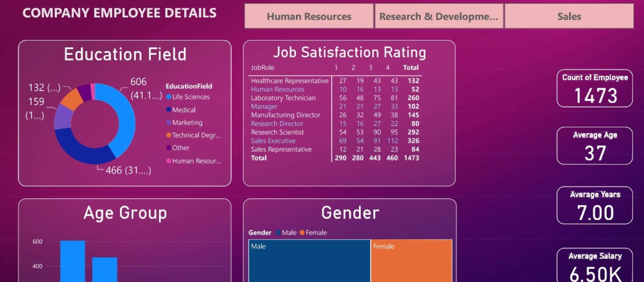This screenshot has height=282, width=644.
Task: Click the second bar in Age Group chart
Action: click(x=104, y=270)
